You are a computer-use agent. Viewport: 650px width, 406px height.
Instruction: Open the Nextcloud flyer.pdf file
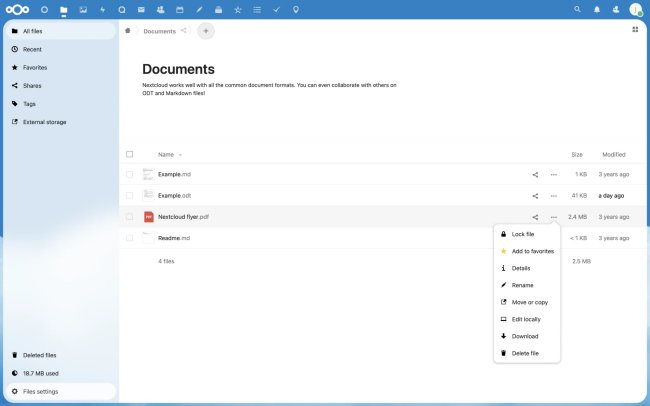tap(183, 217)
